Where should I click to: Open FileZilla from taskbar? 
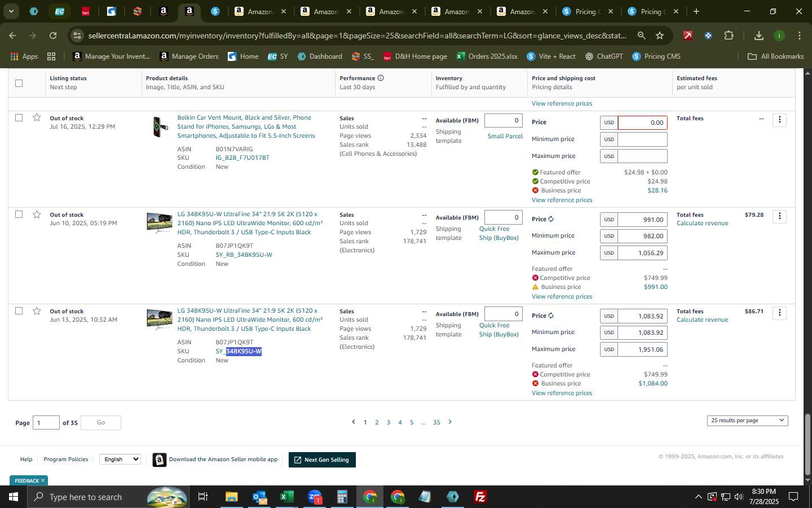[480, 497]
